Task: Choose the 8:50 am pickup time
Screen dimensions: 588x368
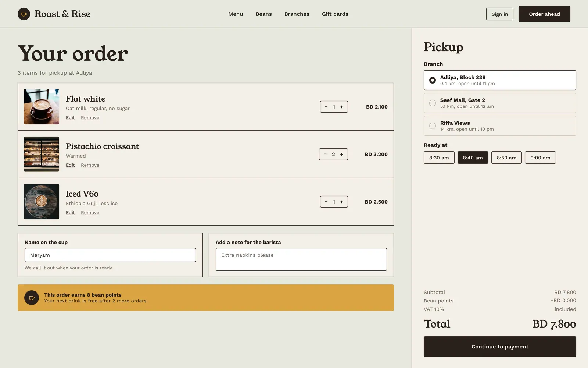Action: click(x=506, y=158)
